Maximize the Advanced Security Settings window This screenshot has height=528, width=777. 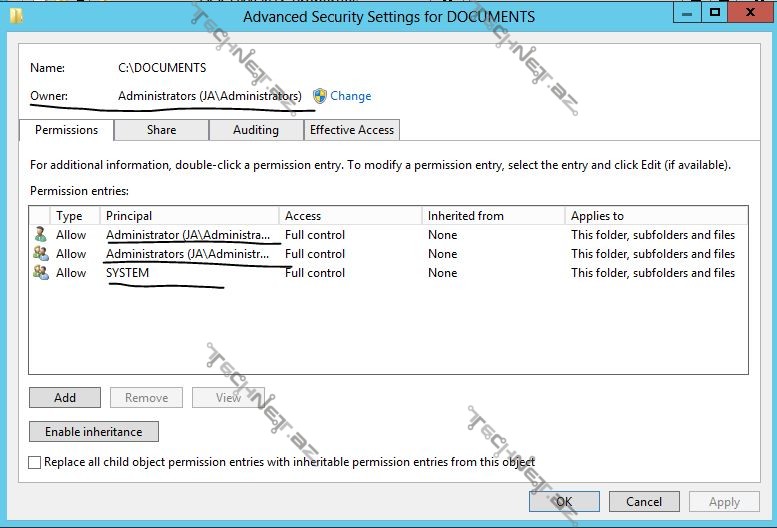pos(714,13)
